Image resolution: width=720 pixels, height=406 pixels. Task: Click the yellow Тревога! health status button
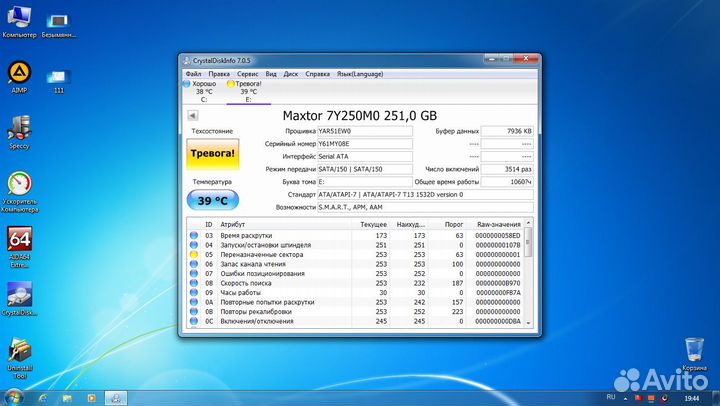(213, 154)
